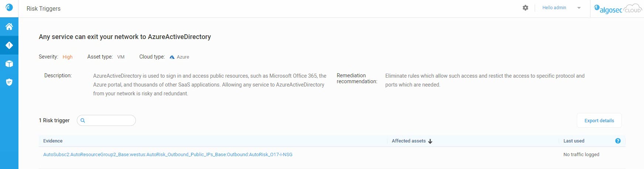Viewport: 644px width, 169px height.
Task: Open settings gear in top bar
Action: point(525,8)
